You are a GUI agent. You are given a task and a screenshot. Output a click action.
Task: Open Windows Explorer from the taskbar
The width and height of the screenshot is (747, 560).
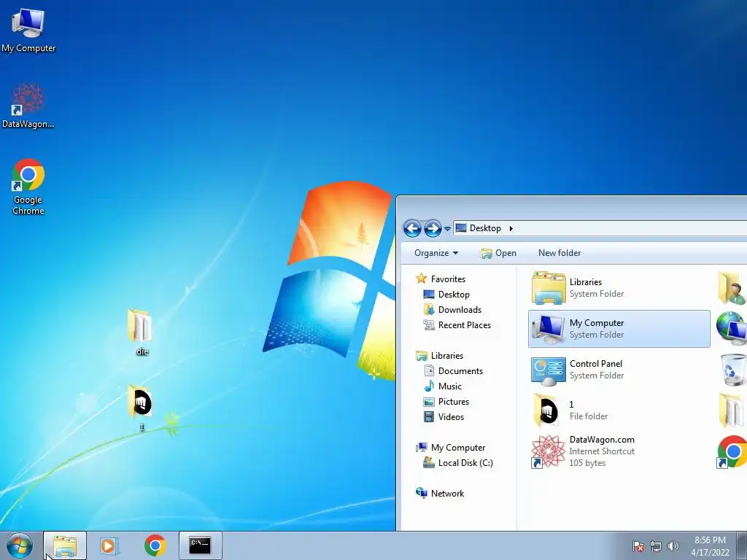point(65,545)
